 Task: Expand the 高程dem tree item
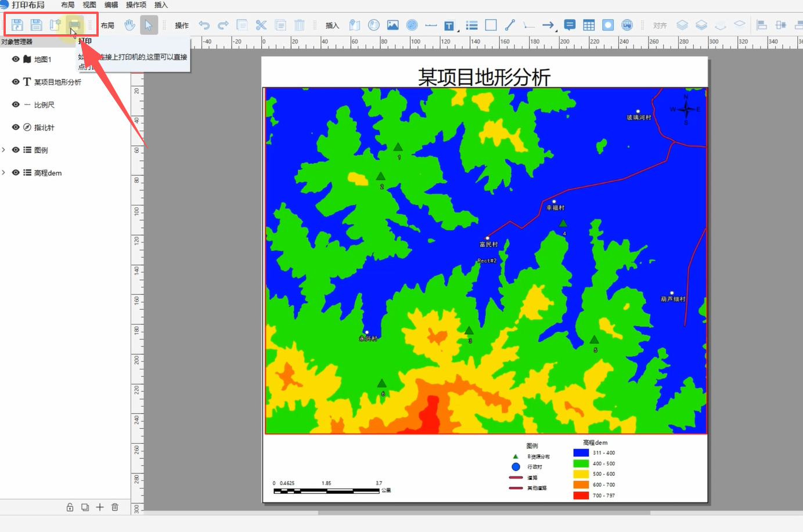click(3, 172)
